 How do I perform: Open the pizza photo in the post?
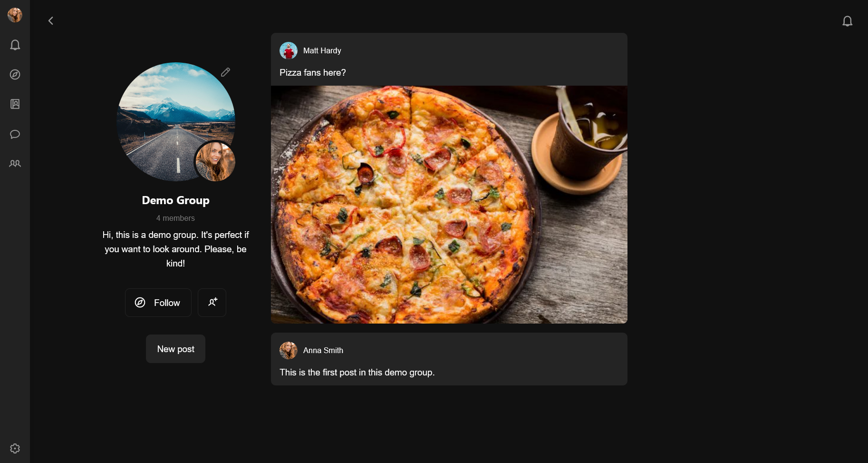pos(449,205)
